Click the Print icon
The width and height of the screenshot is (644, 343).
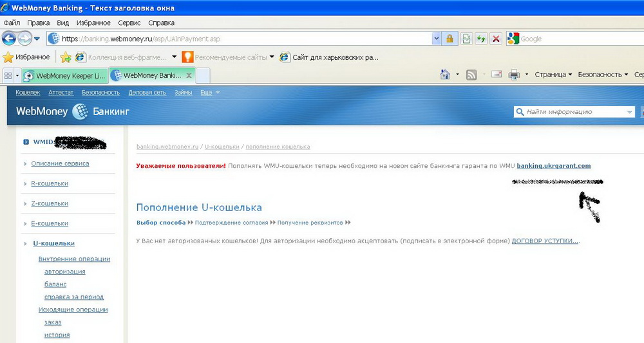pyautogui.click(x=514, y=75)
